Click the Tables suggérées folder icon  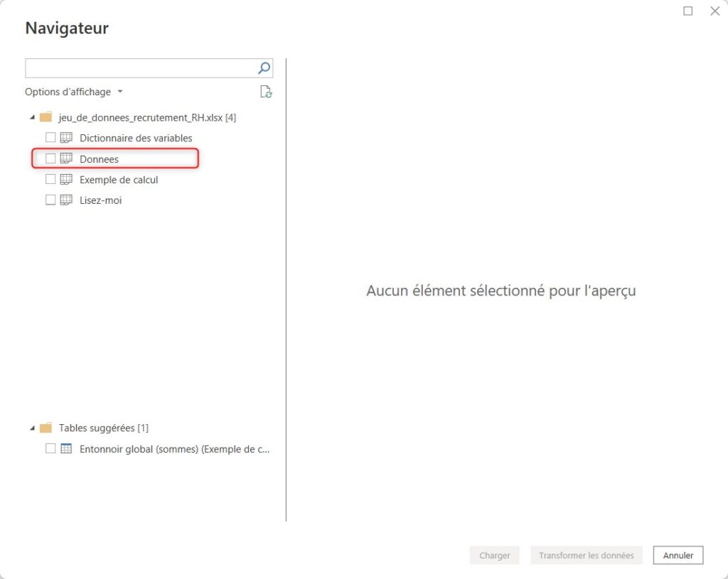[45, 427]
